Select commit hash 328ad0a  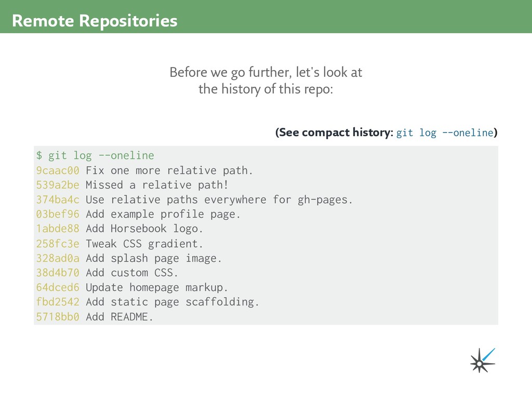click(58, 258)
